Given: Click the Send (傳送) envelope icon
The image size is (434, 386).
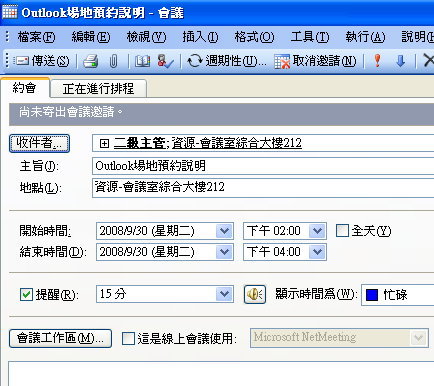Looking at the screenshot, I should click(x=22, y=61).
